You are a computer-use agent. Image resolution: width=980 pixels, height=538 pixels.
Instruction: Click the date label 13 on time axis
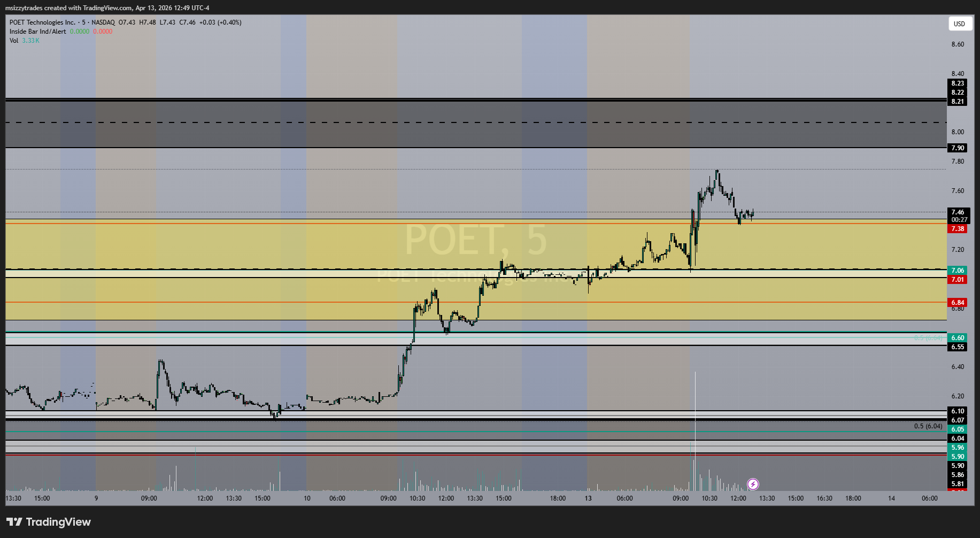588,498
